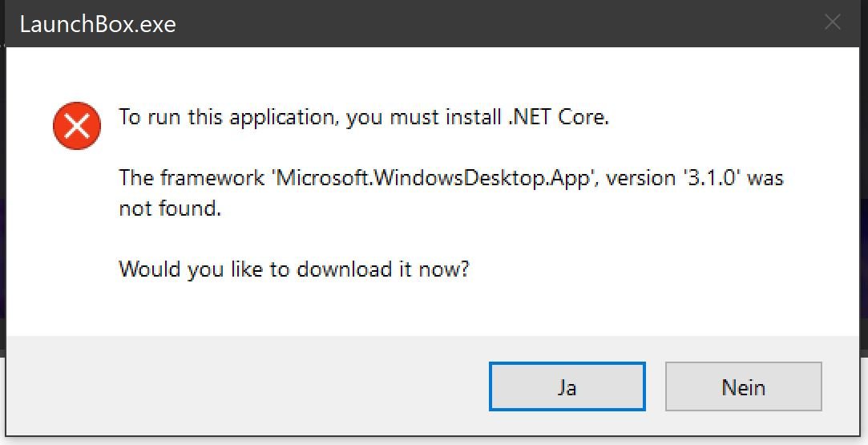Close the LaunchBox.exe dialog
Screen dimensions: 868x445
832,22
